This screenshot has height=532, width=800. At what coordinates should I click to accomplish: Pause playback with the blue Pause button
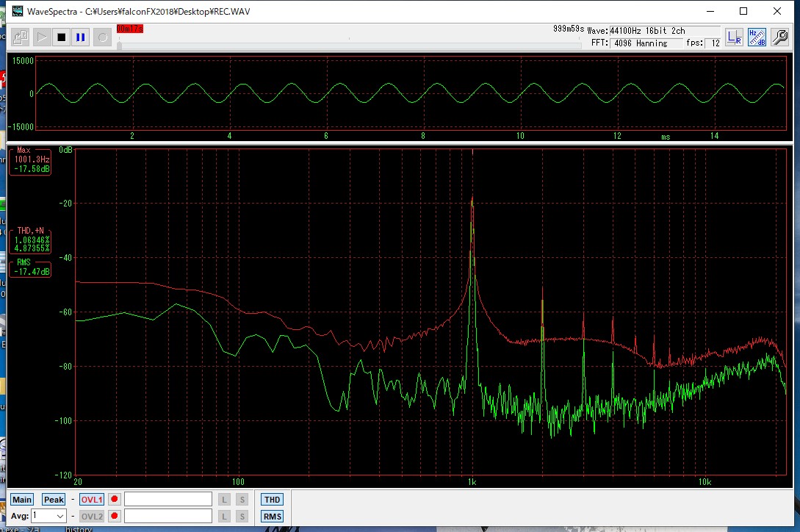tap(81, 37)
